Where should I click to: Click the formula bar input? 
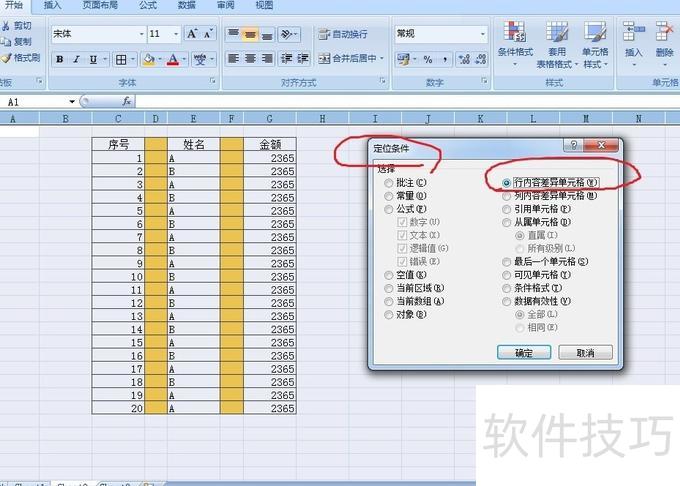click(x=408, y=101)
